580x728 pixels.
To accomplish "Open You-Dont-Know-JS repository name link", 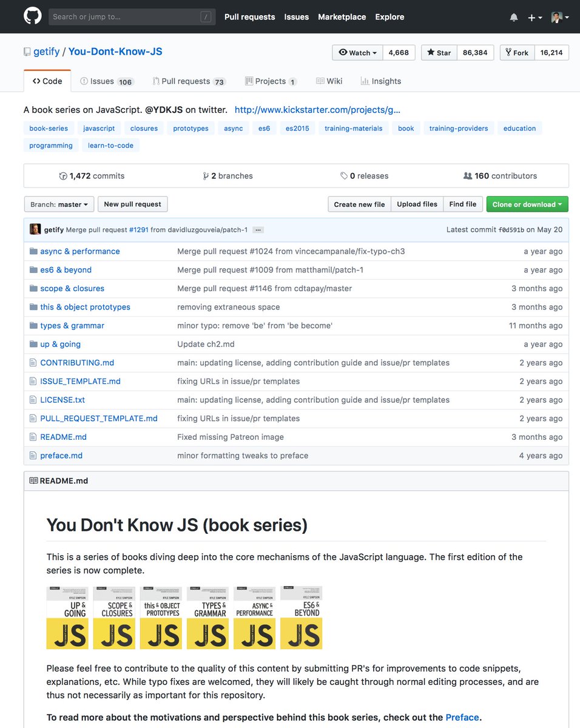I will click(115, 52).
